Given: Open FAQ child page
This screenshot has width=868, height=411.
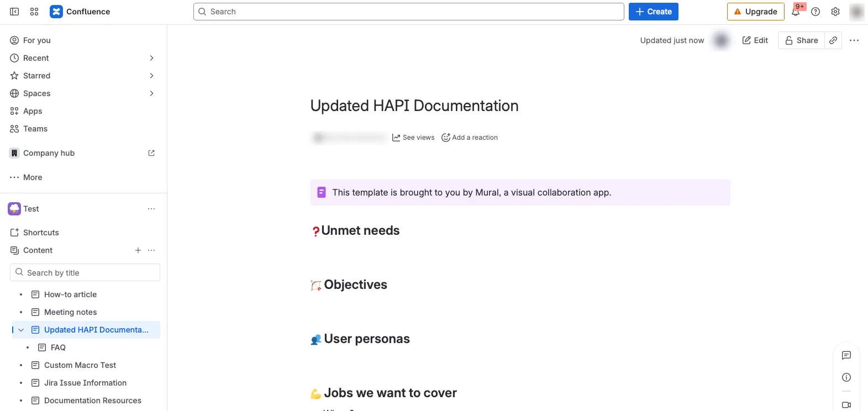Looking at the screenshot, I should pos(58,347).
